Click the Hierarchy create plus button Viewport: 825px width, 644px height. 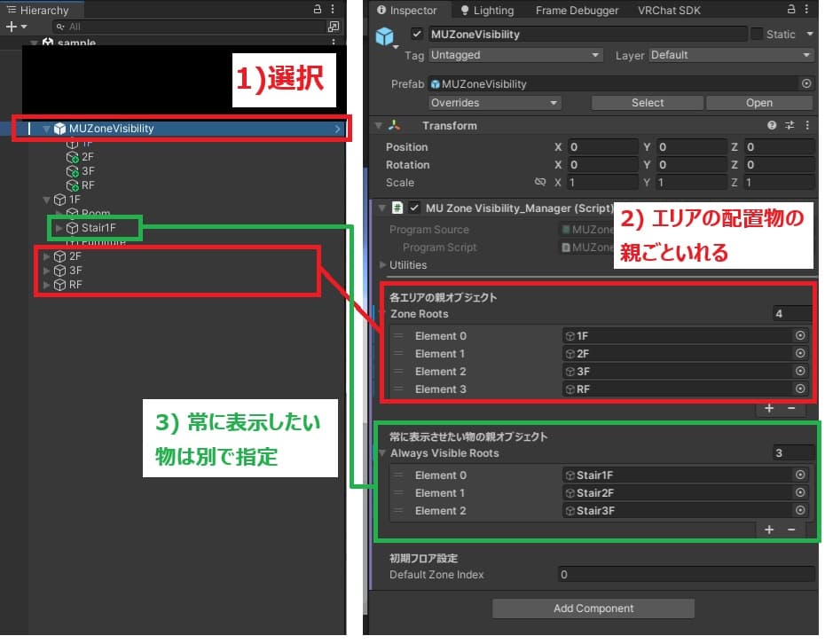point(12,27)
